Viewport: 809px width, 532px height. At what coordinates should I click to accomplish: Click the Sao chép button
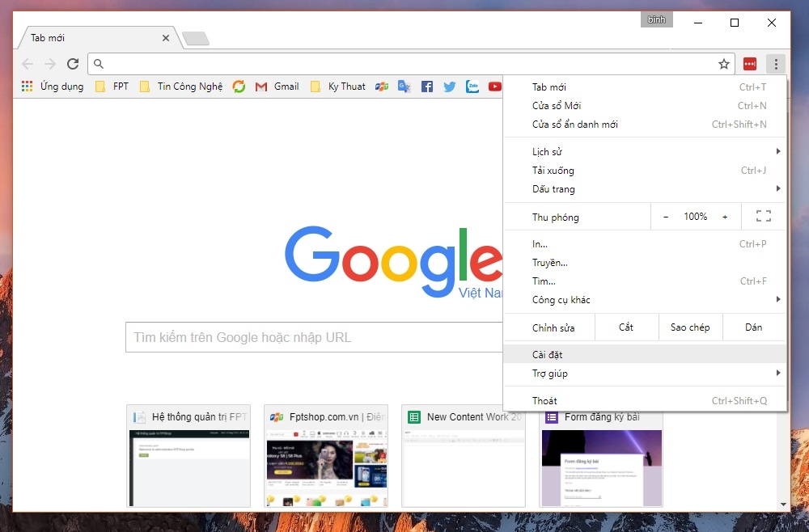[x=690, y=327]
